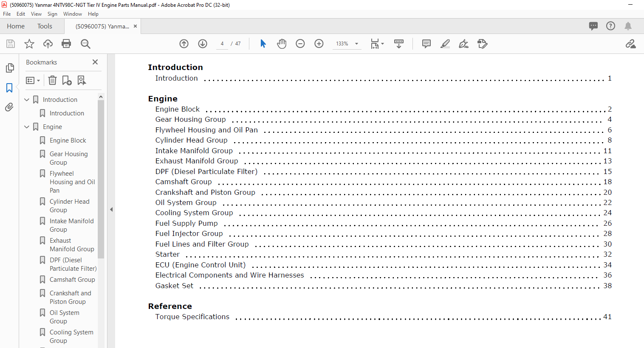Show Page Thumbnails panel icon
The height and width of the screenshot is (348, 644).
click(x=9, y=68)
